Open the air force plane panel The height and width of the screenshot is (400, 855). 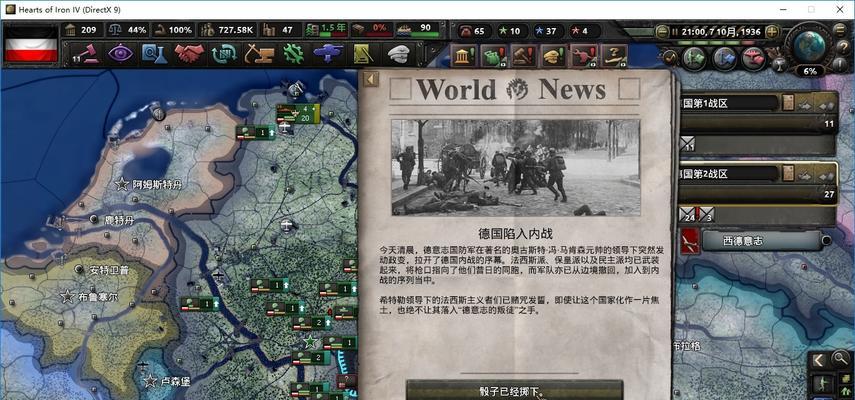click(x=328, y=53)
